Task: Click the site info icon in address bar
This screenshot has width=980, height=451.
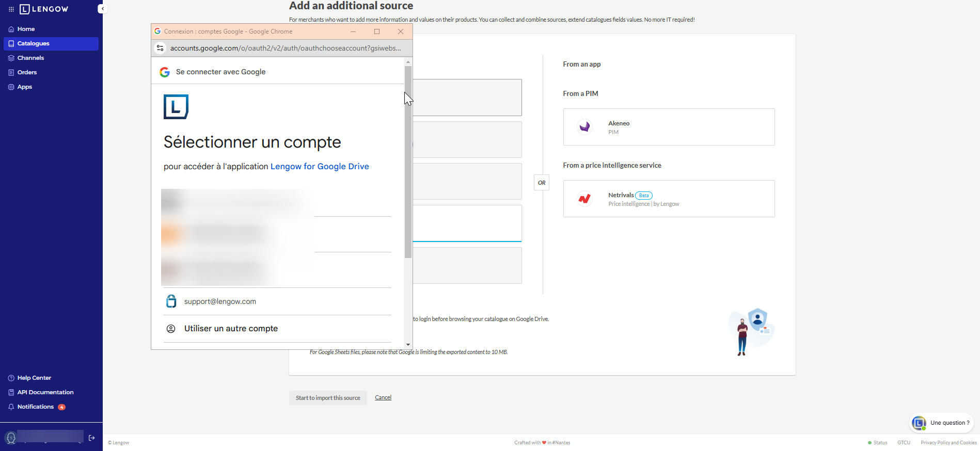Action: pyautogui.click(x=160, y=48)
